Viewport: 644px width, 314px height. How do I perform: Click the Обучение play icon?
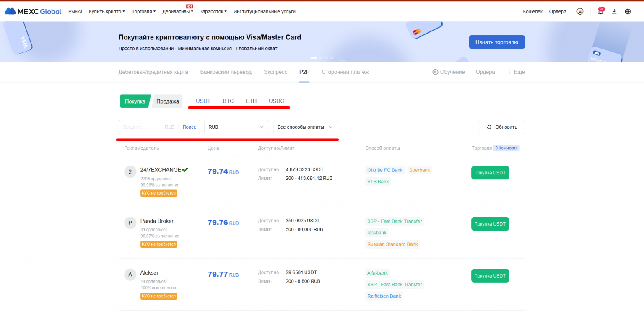pos(435,72)
